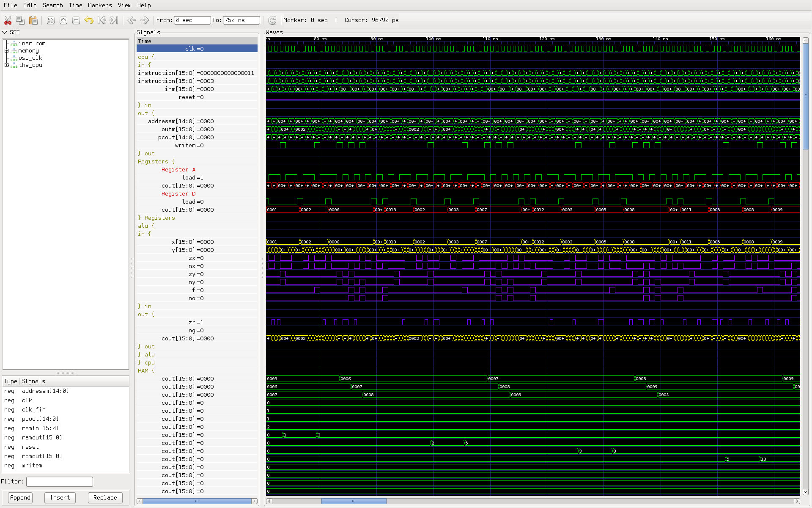Select the insr_rom module in SST tree
812x508 pixels.
[33, 43]
